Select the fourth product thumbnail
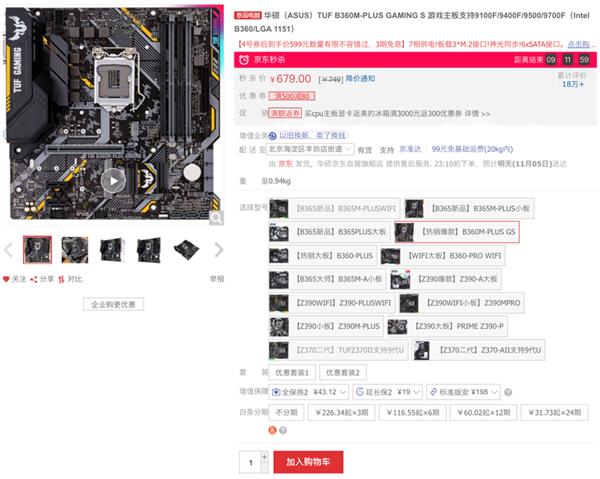 [149, 250]
